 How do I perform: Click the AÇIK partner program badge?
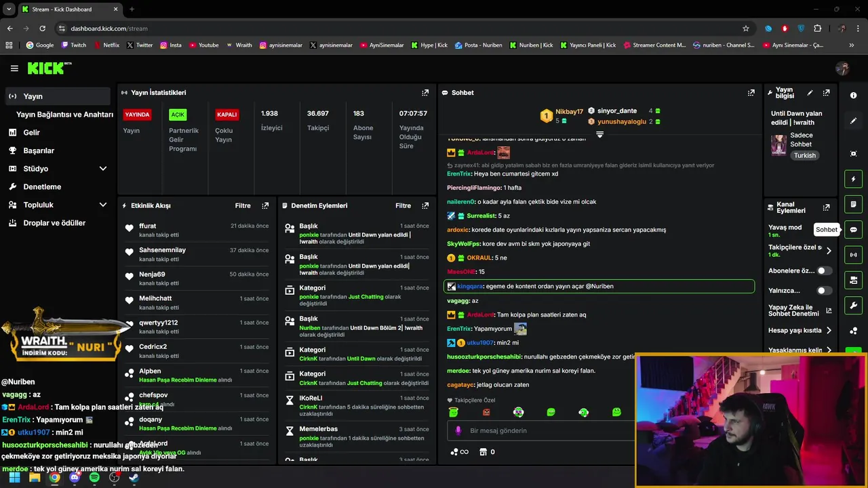[178, 115]
